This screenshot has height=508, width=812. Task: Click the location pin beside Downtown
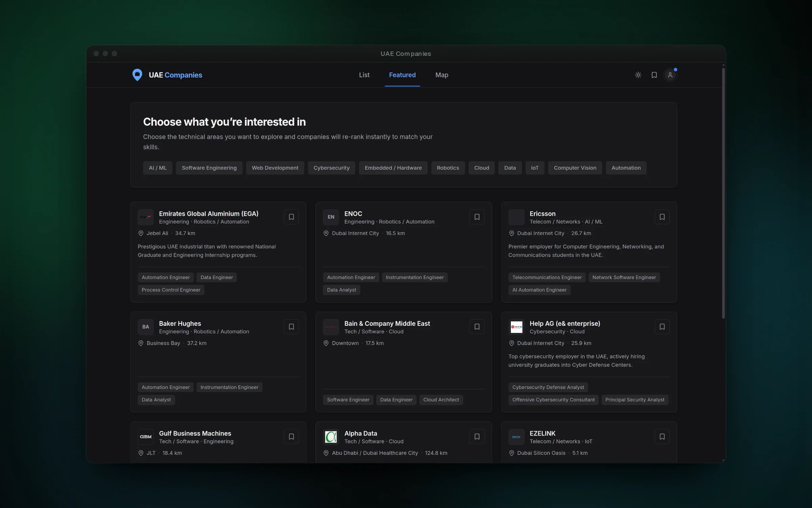[326, 343]
